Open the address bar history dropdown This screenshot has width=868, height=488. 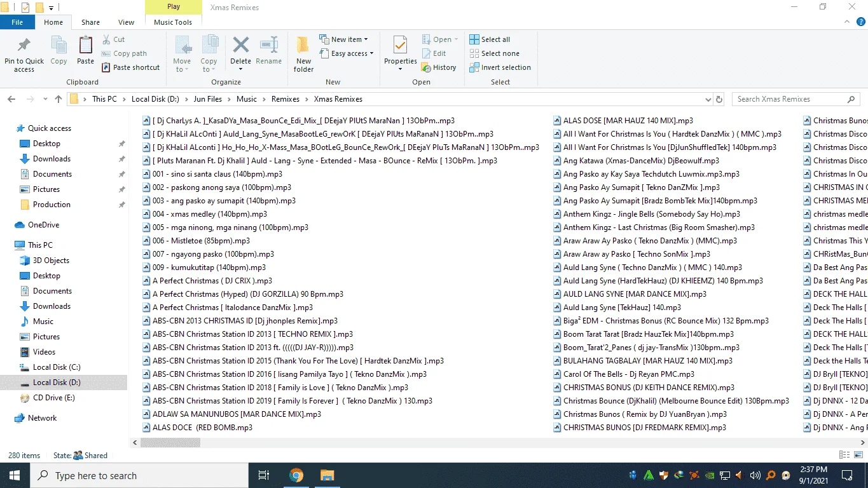pyautogui.click(x=708, y=99)
